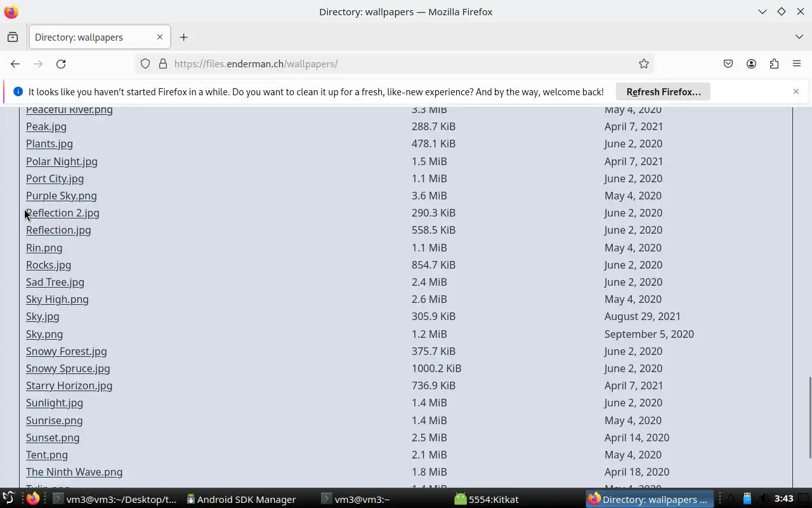Click the 1000.2 KiB size value
The image size is (812, 508).
[x=436, y=368]
